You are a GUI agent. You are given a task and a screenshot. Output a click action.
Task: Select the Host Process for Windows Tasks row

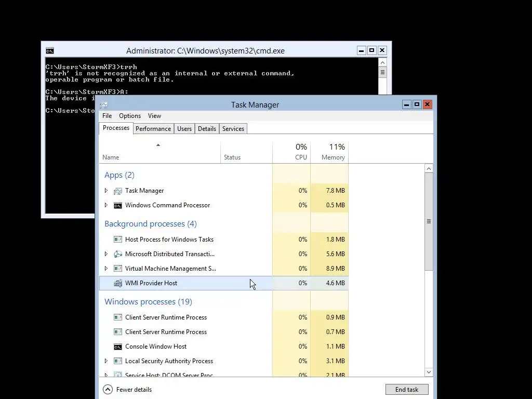[x=223, y=239]
